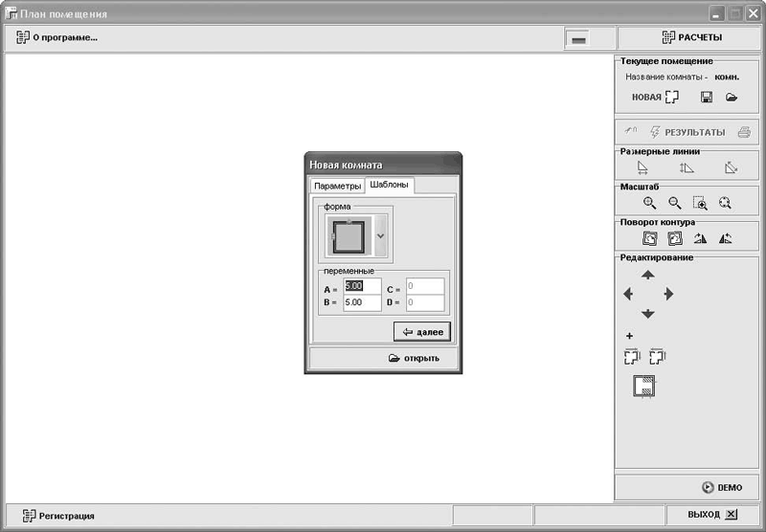The height and width of the screenshot is (532, 766).
Task: Click the ВЫХОД exit button
Action: [712, 515]
